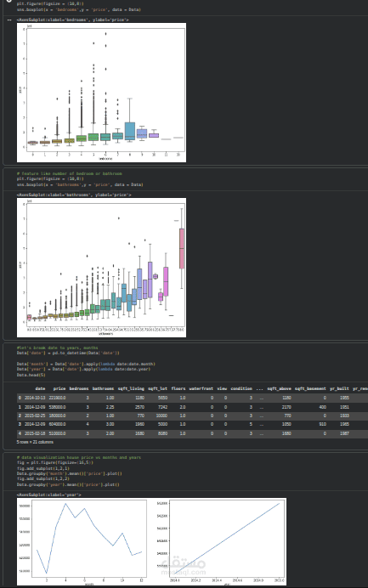This screenshot has height=588, width=368.
Task: Select the monthly mean price line chart
Action: click(x=83, y=541)
